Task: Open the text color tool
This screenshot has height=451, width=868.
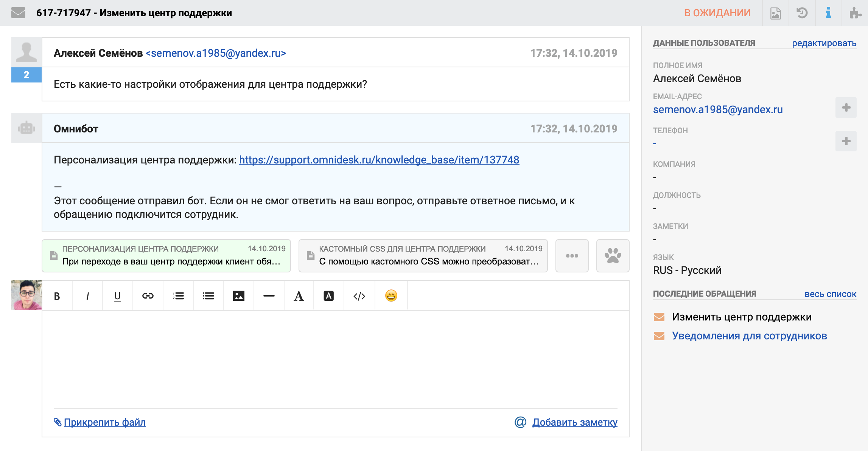Action: pyautogui.click(x=299, y=296)
